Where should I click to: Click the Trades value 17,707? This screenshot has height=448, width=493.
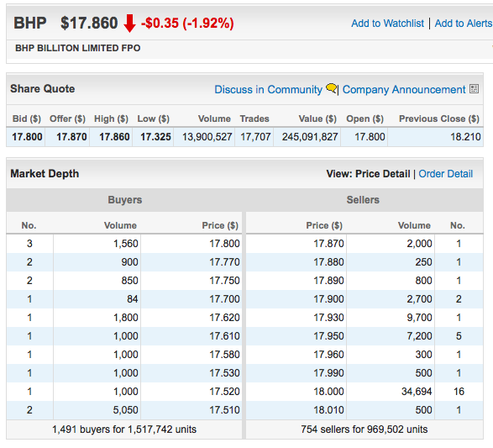coord(255,137)
